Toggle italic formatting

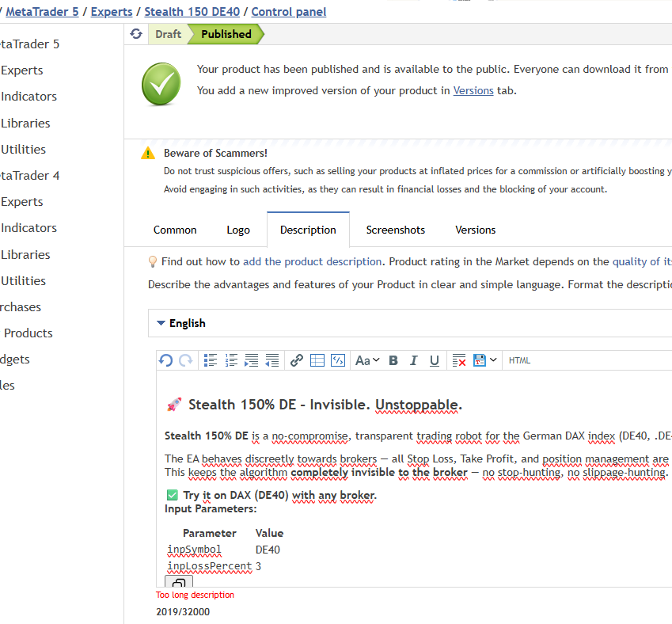(414, 360)
